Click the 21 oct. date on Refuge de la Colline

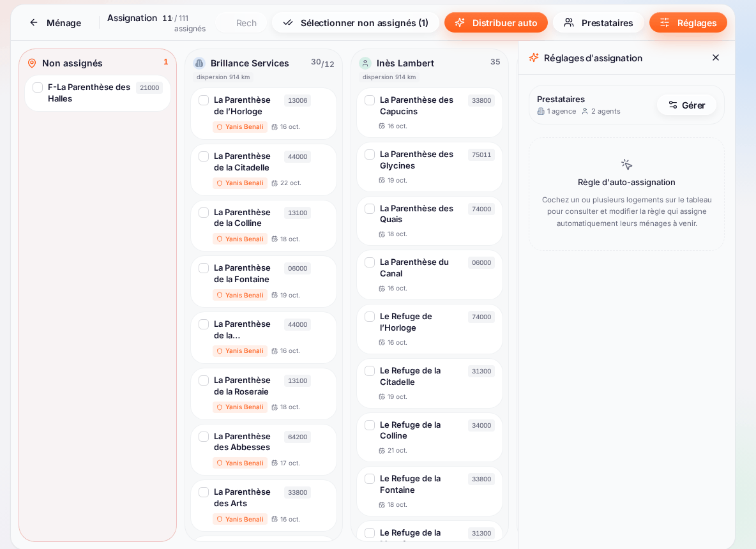[x=397, y=451]
